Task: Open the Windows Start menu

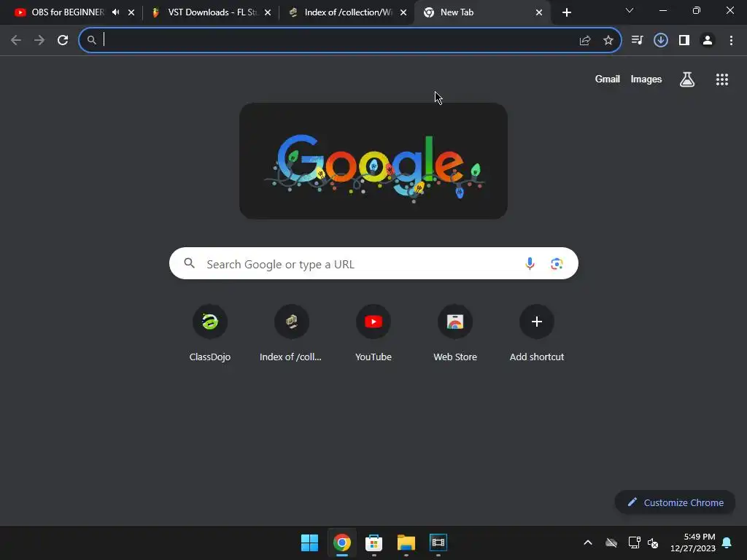Action: click(309, 542)
